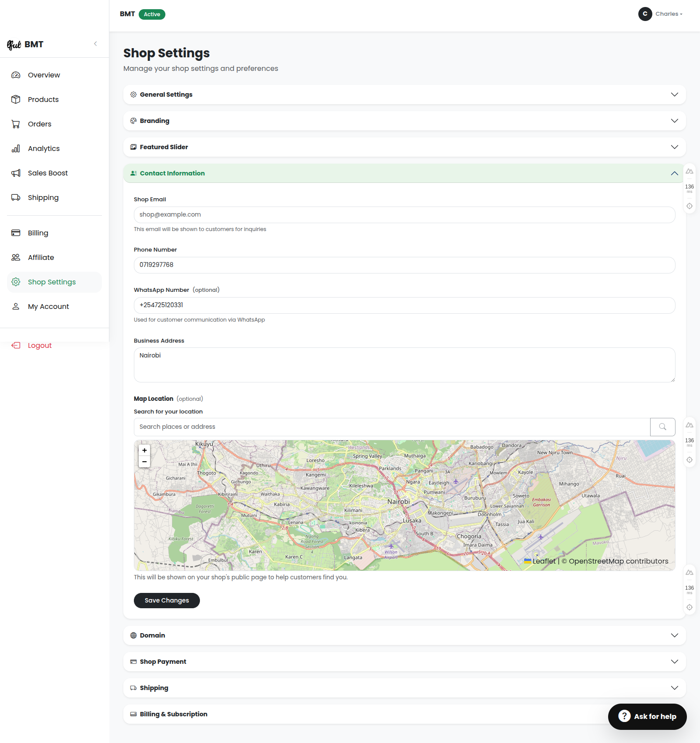Click the Shop Email input field
This screenshot has height=743, width=700.
404,215
